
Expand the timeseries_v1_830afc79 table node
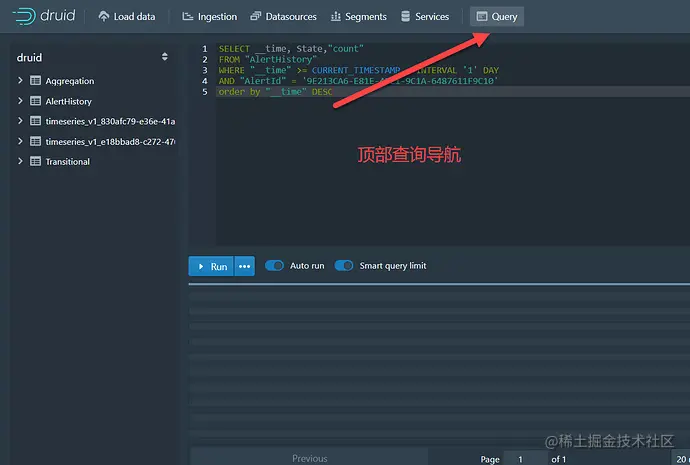pyautogui.click(x=20, y=121)
